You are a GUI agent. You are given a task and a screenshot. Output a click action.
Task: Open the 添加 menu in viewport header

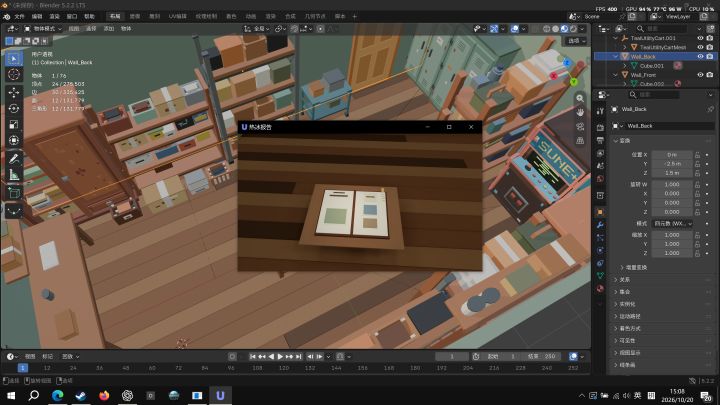point(108,28)
